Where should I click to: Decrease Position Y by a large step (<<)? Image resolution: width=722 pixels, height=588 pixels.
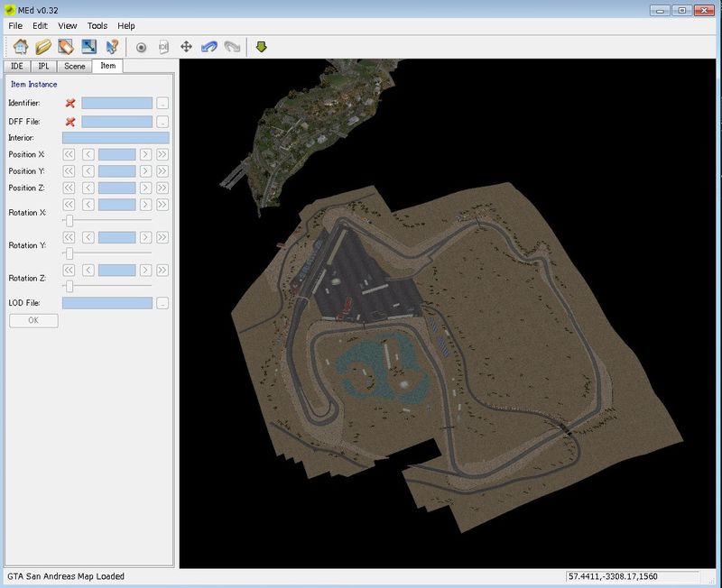point(69,171)
